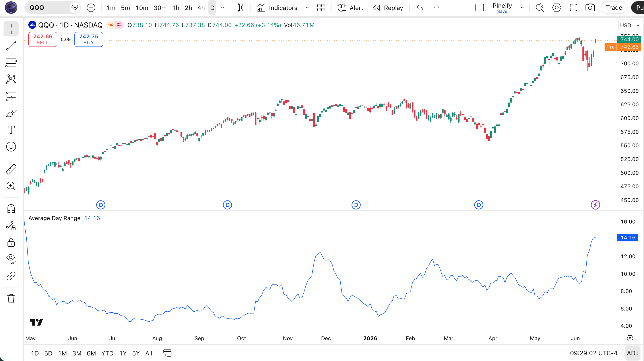Open the Fibonacci retracement tools
644x361 pixels.
pyautogui.click(x=11, y=62)
